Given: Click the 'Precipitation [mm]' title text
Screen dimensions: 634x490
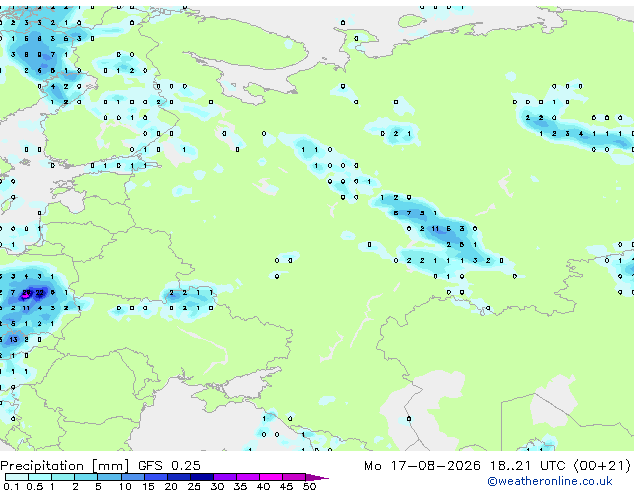Looking at the screenshot, I should (x=65, y=466).
